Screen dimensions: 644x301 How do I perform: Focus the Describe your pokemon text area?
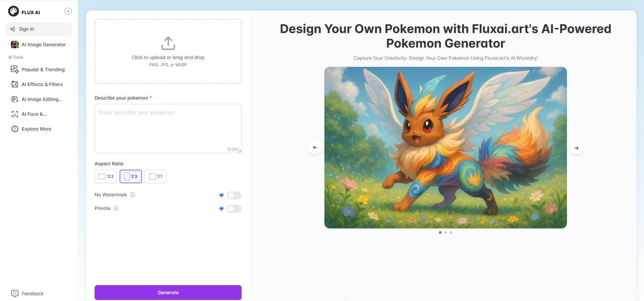(168, 129)
